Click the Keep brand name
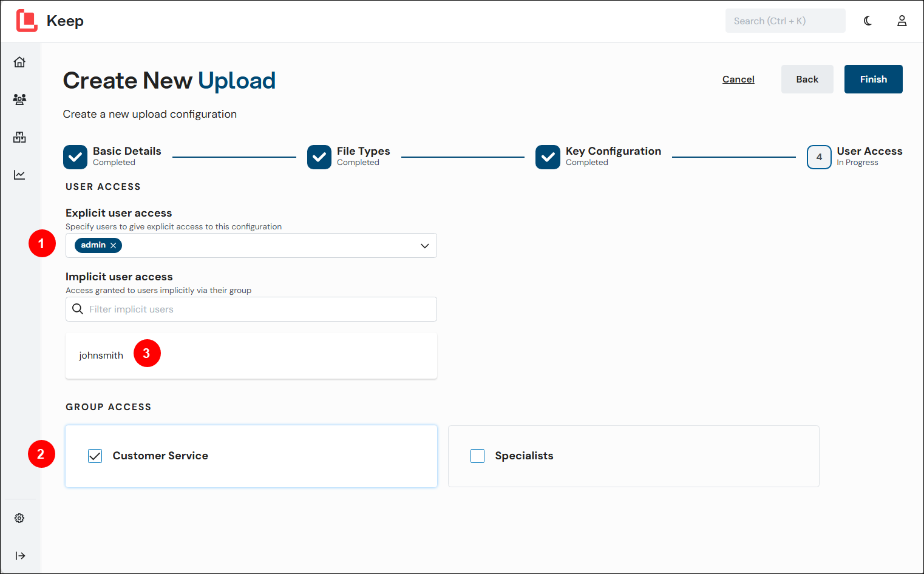 click(x=65, y=21)
